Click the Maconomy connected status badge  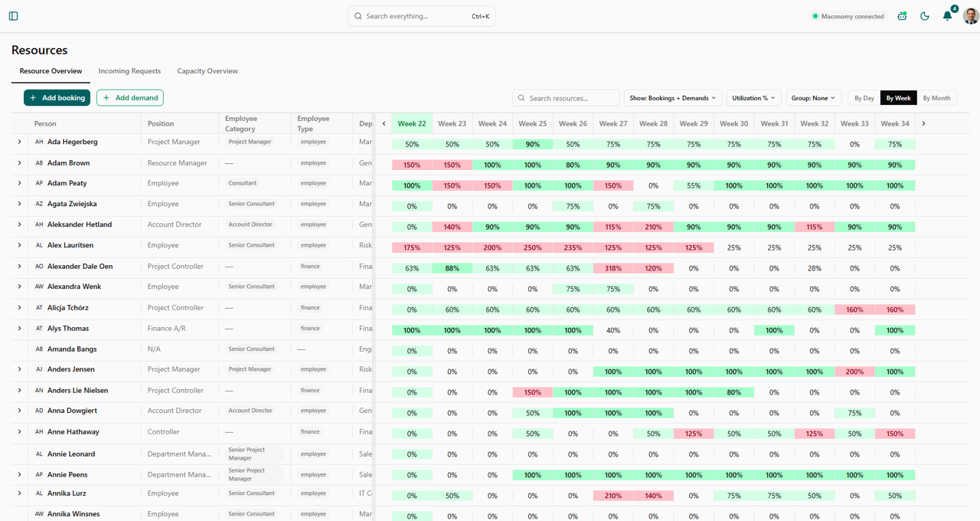(x=848, y=16)
